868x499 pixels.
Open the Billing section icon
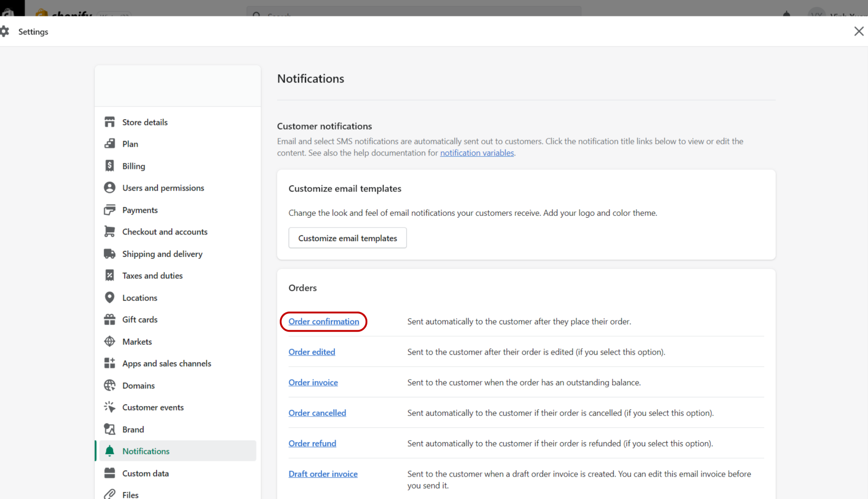(109, 166)
